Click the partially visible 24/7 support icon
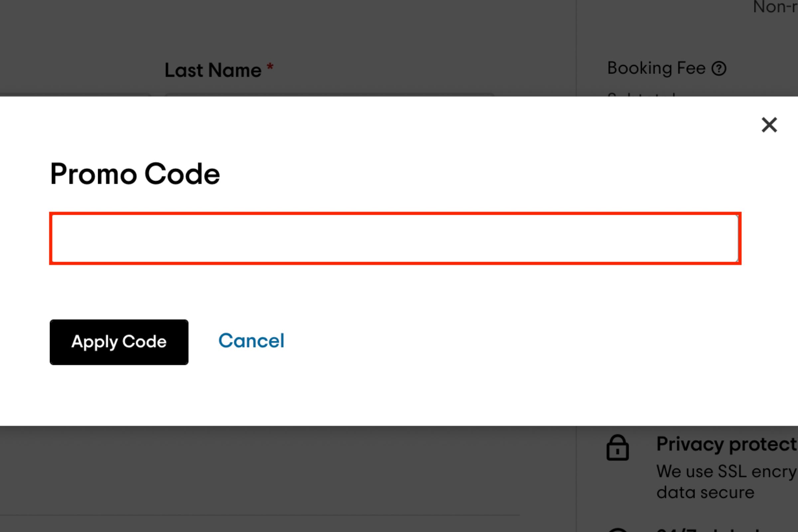 [x=617, y=530]
